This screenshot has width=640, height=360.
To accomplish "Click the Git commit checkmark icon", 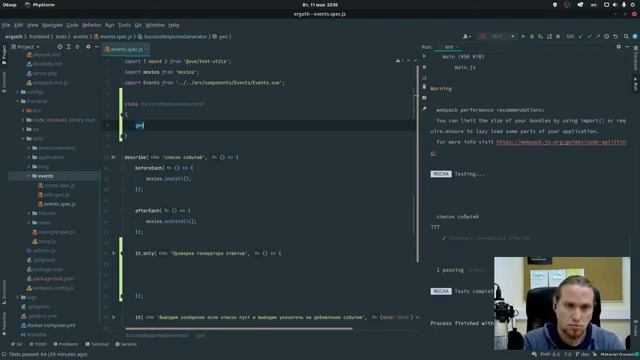I will (x=589, y=36).
